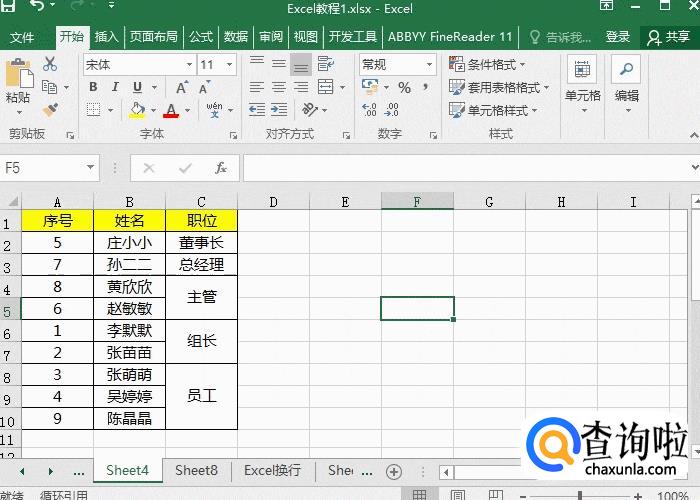Click the Wrap Text icon
700x500 pixels.
[326, 64]
